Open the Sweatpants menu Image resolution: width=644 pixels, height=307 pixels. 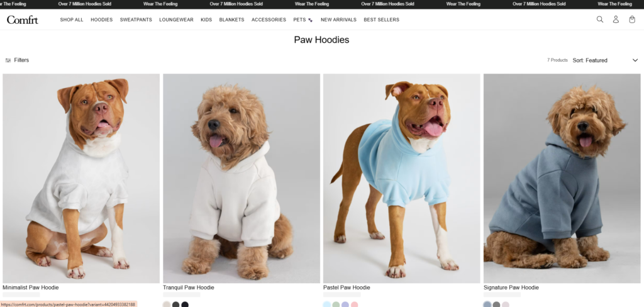pyautogui.click(x=136, y=20)
